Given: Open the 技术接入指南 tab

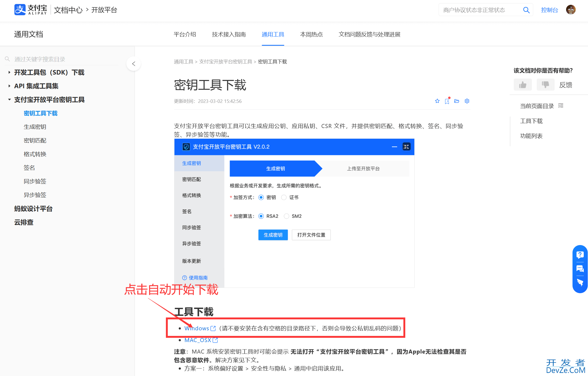Looking at the screenshot, I should pos(229,34).
